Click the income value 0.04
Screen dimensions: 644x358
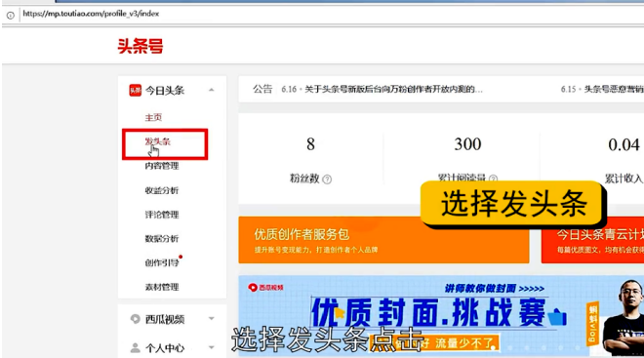tap(624, 144)
